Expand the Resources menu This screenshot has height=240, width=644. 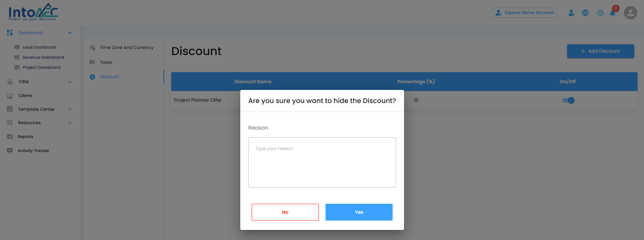tap(70, 123)
